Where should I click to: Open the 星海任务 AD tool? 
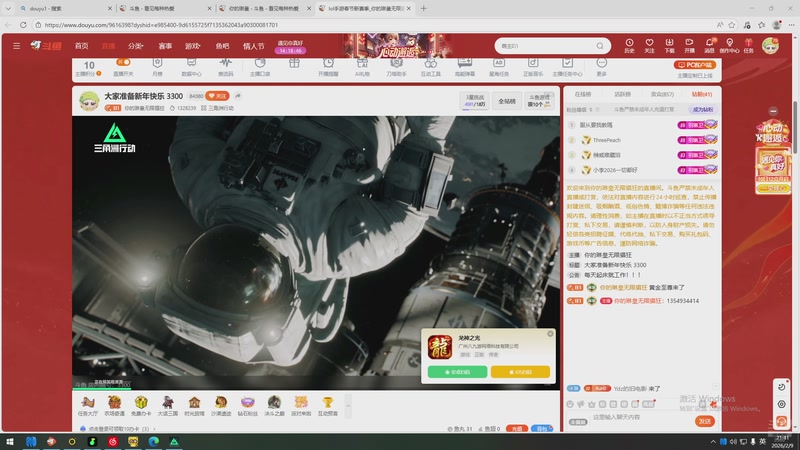pyautogui.click(x=499, y=67)
